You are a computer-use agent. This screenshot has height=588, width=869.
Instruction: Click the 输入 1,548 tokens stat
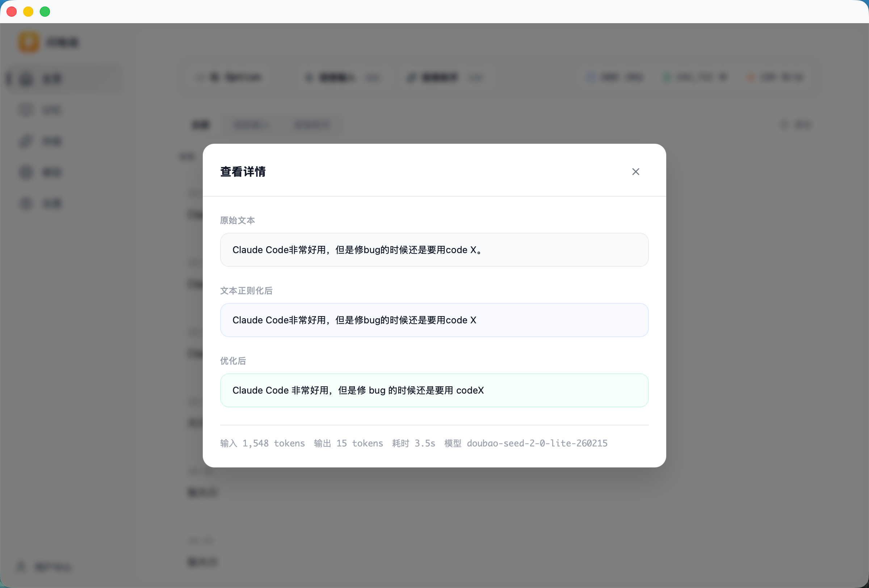(263, 443)
